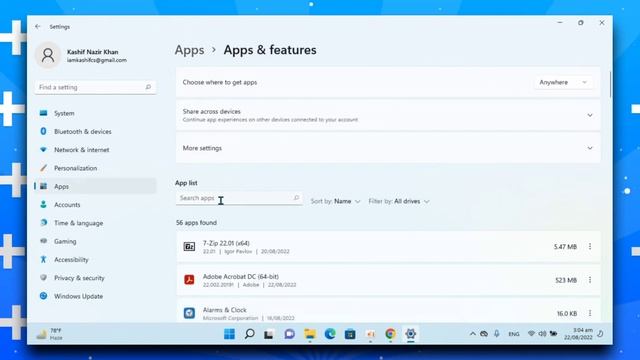Screen dimensions: 640x360
Task: Expand Share across devices section
Action: click(388, 115)
